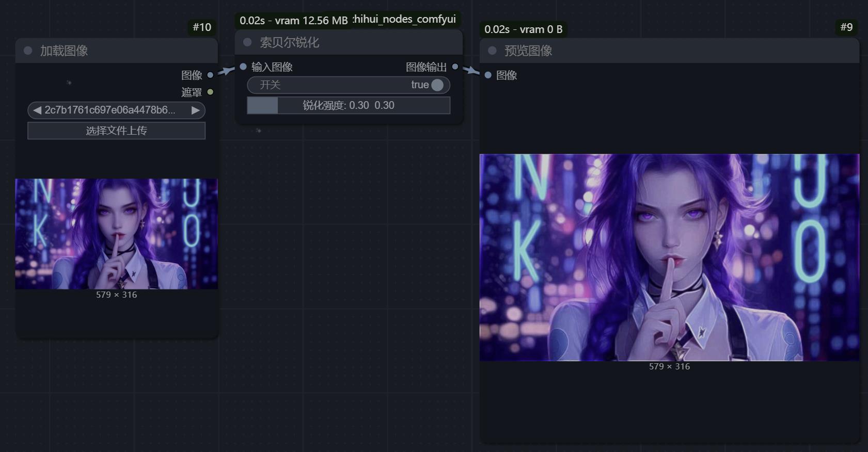
Task: Collapse the 加载图像 node via its title dot
Action: click(x=28, y=51)
